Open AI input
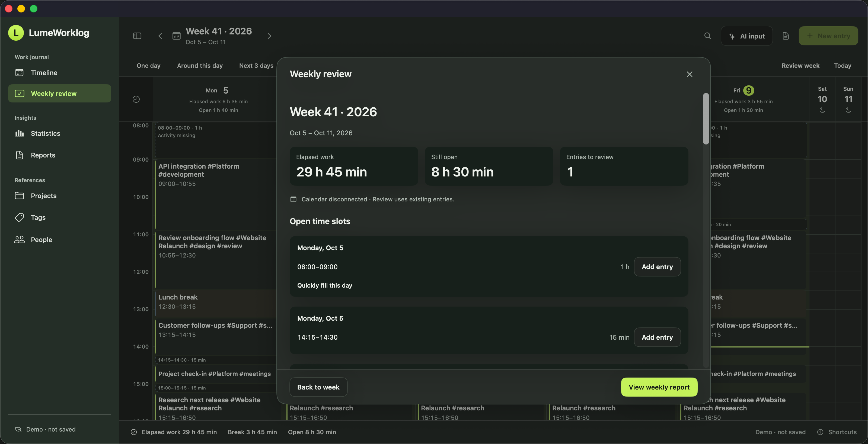This screenshot has width=868, height=444. (747, 36)
